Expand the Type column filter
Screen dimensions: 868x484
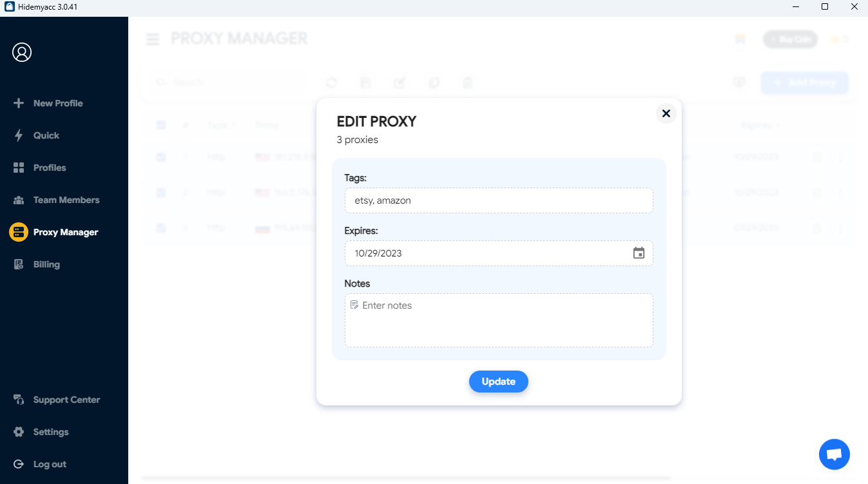[220, 125]
